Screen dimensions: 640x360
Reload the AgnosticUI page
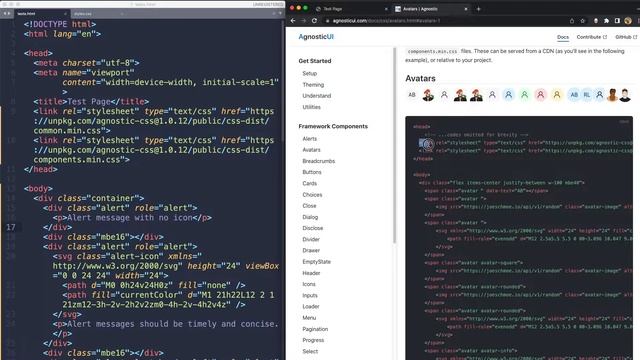(x=314, y=20)
